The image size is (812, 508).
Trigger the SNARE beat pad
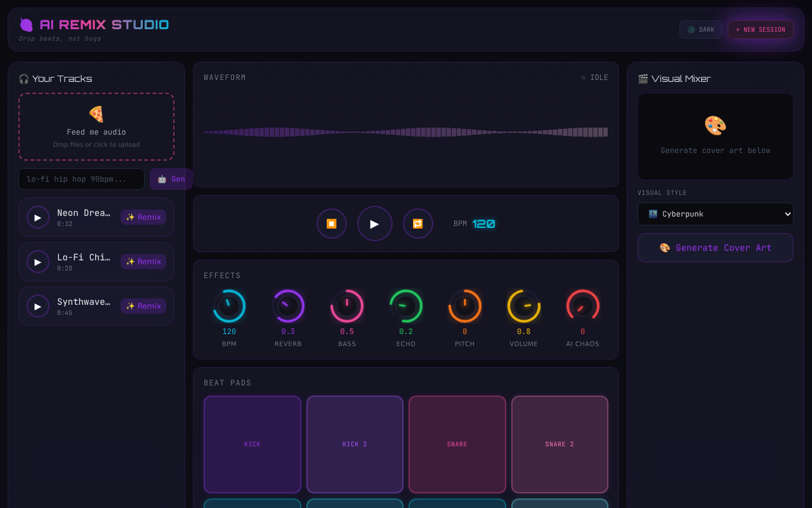(457, 444)
